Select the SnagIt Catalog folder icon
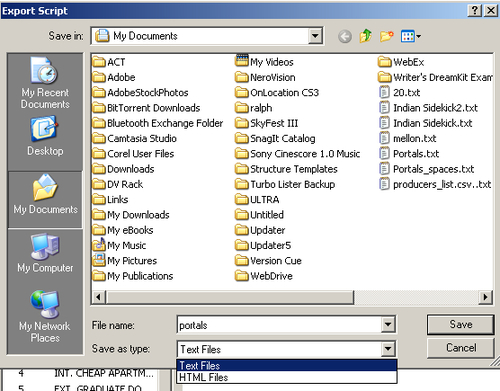 (x=242, y=138)
